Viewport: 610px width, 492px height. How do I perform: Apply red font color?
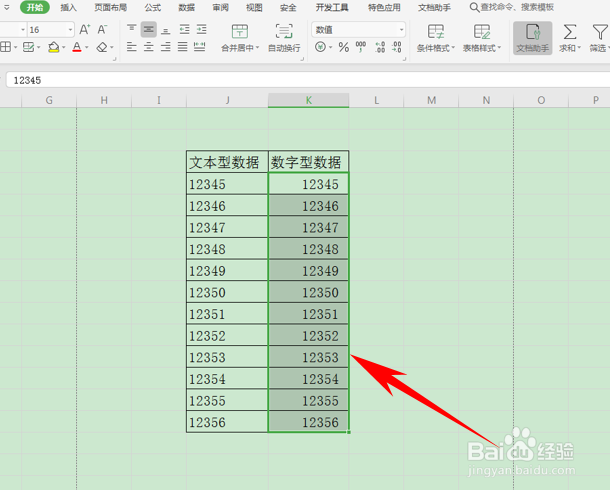[x=77, y=47]
